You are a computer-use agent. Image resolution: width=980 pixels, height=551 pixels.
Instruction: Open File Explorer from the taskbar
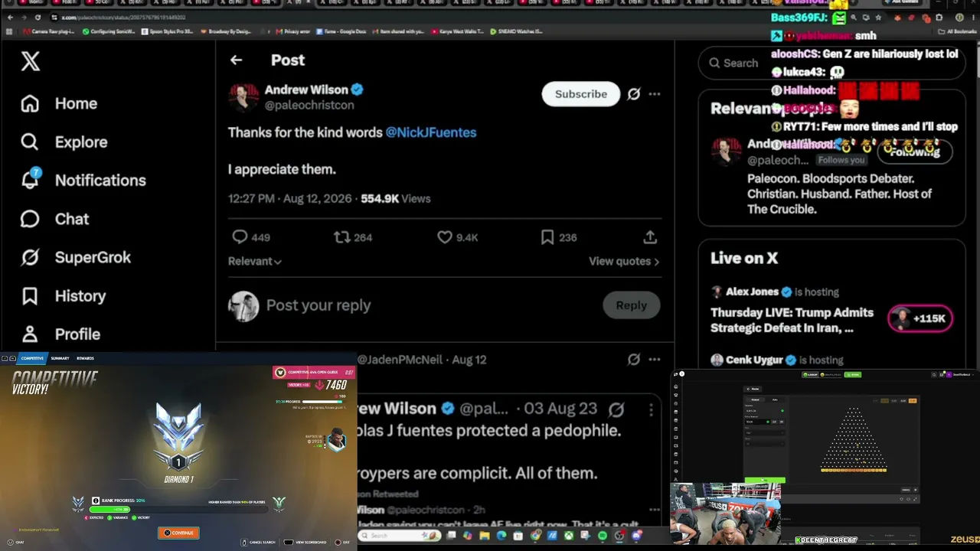point(485,536)
